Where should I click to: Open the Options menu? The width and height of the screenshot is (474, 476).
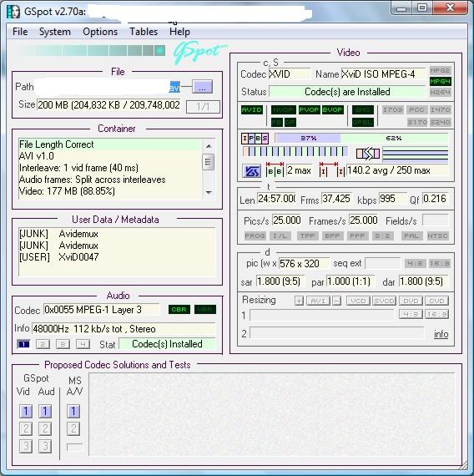100,32
